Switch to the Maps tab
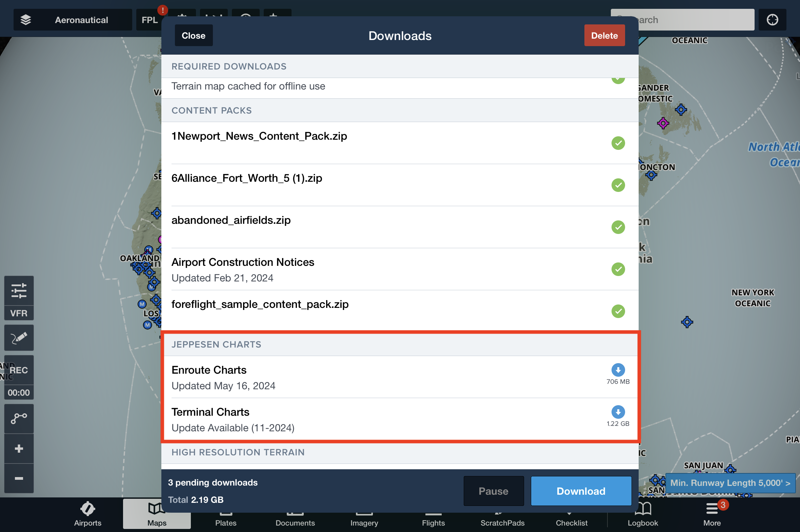This screenshot has height=532, width=800. tap(157, 514)
